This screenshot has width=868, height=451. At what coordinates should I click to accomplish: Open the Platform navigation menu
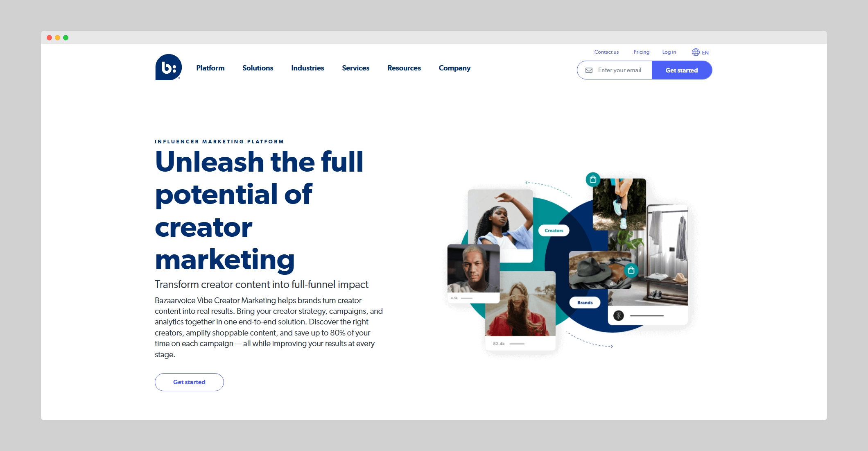210,68
